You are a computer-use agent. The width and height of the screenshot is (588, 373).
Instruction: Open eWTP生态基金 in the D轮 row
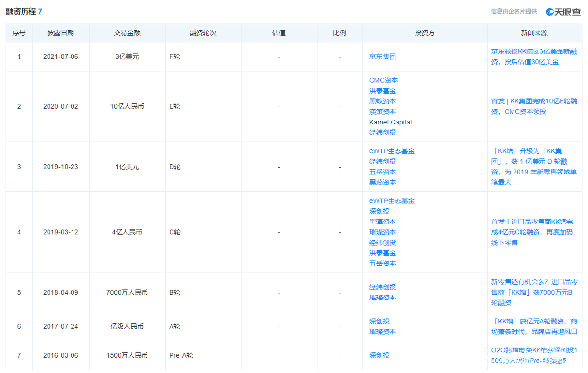pos(392,151)
